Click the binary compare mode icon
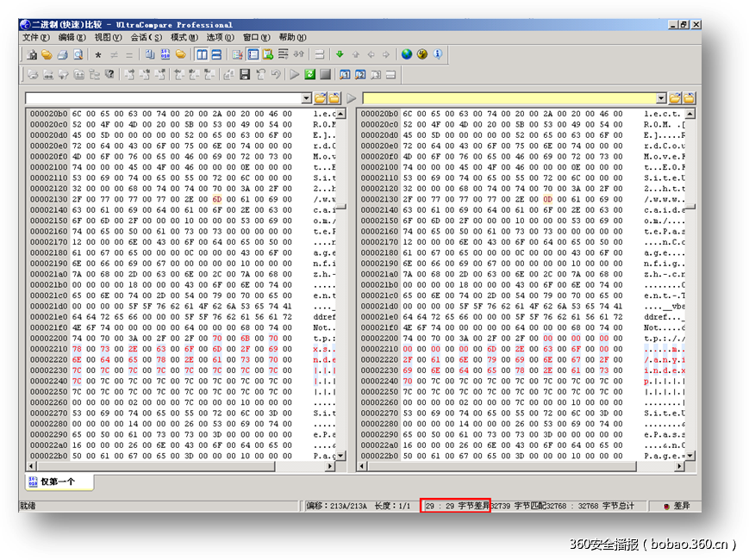 [165, 55]
